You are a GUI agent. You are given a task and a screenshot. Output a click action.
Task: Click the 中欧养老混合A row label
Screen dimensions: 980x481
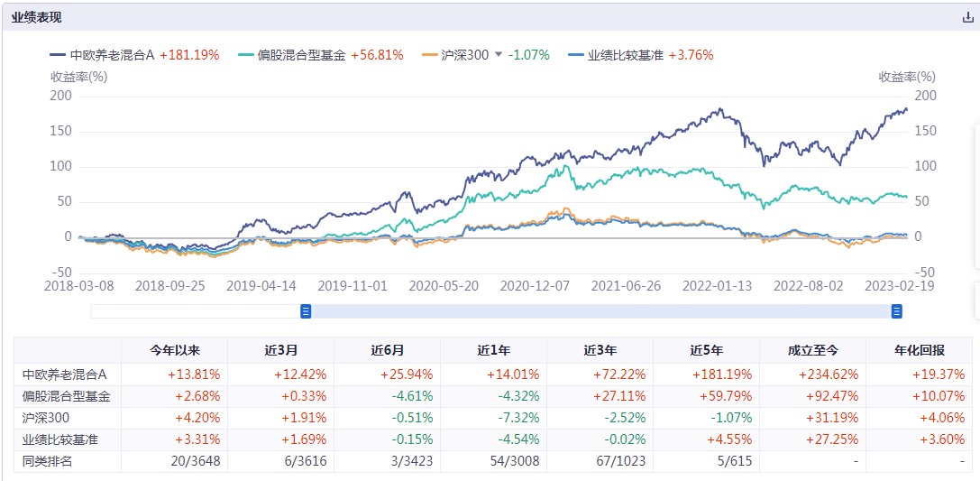pyautogui.click(x=65, y=374)
